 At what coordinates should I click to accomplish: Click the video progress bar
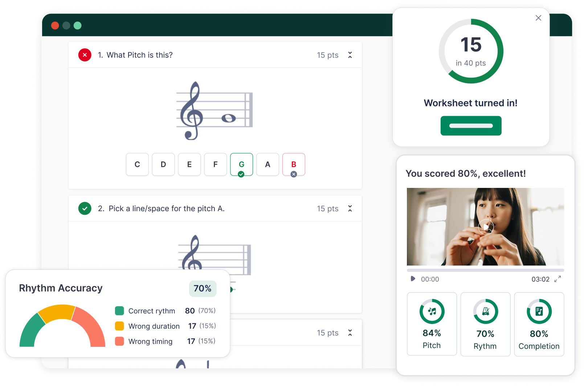point(485,270)
